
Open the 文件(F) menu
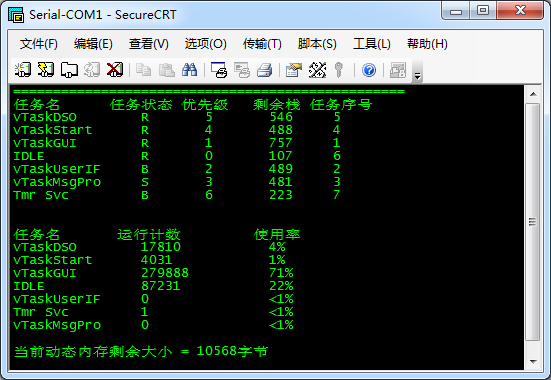pyautogui.click(x=39, y=44)
